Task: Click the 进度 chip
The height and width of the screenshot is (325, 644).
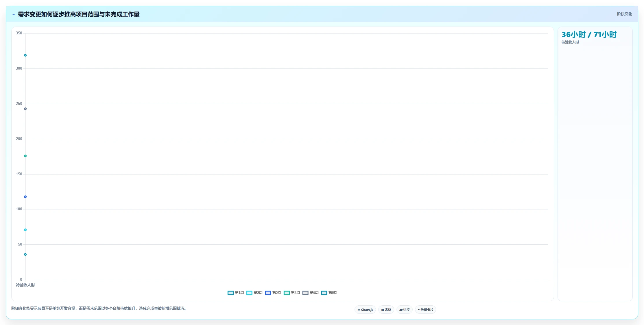Action: [404, 310]
